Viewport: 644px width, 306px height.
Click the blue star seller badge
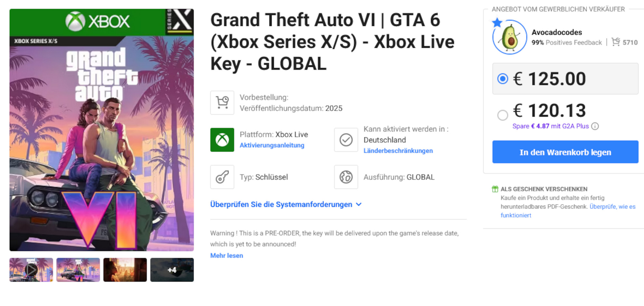(497, 22)
